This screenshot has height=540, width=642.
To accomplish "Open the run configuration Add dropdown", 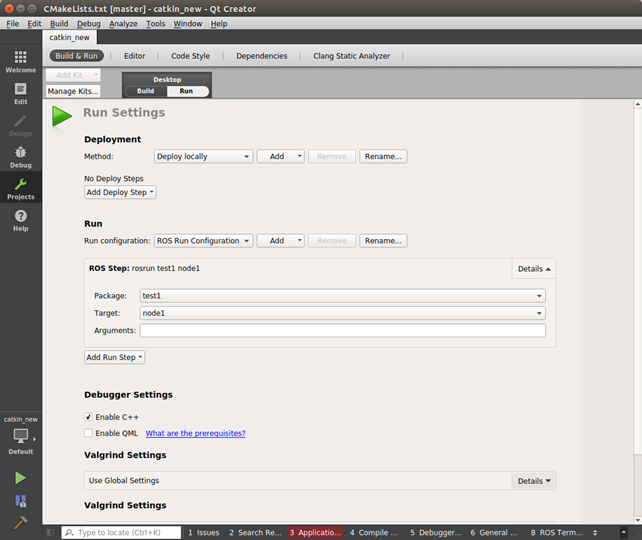I will pos(280,241).
